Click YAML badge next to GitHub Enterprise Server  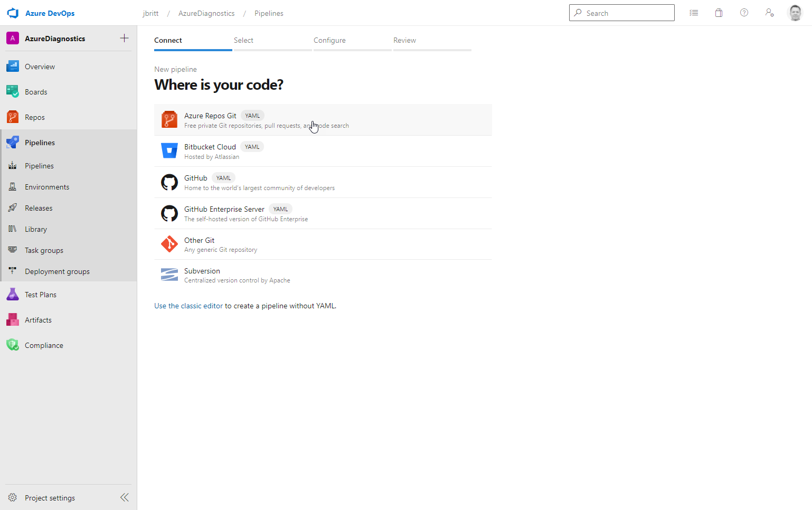click(280, 209)
